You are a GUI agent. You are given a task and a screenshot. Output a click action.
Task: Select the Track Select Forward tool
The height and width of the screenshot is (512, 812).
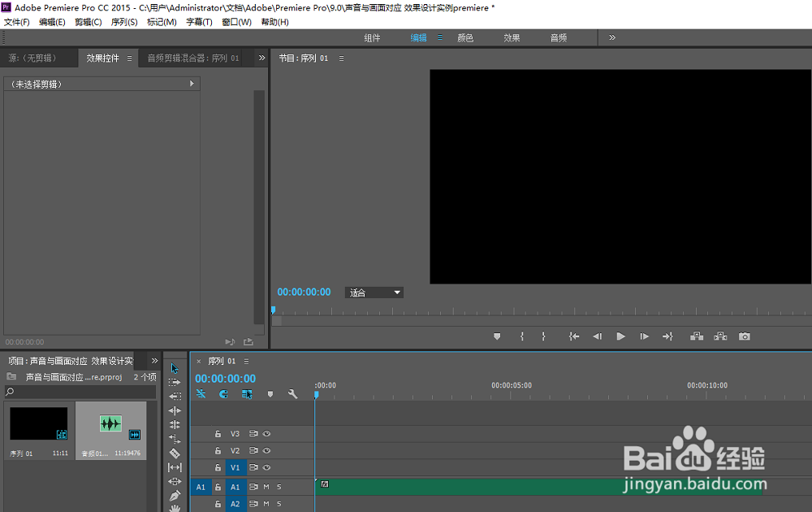pos(175,383)
